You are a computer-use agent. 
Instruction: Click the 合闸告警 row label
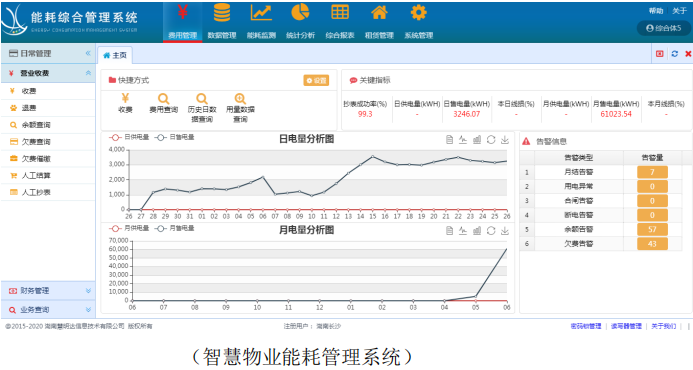click(x=579, y=201)
